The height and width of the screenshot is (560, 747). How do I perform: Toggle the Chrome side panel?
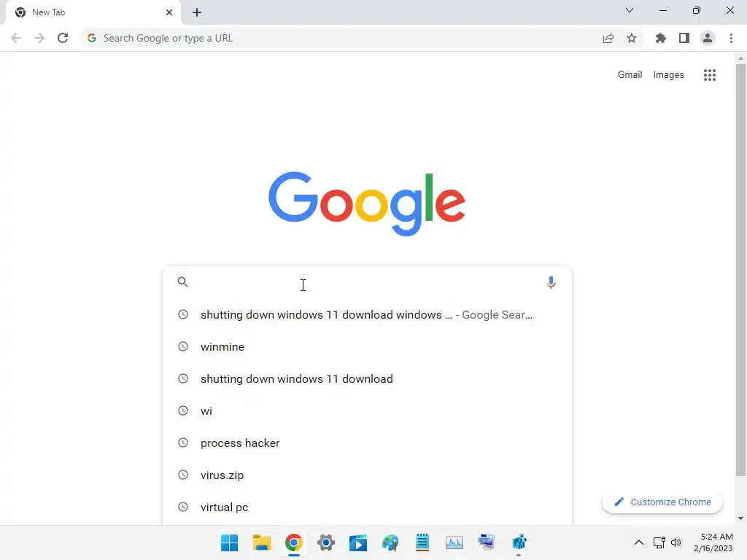point(684,38)
